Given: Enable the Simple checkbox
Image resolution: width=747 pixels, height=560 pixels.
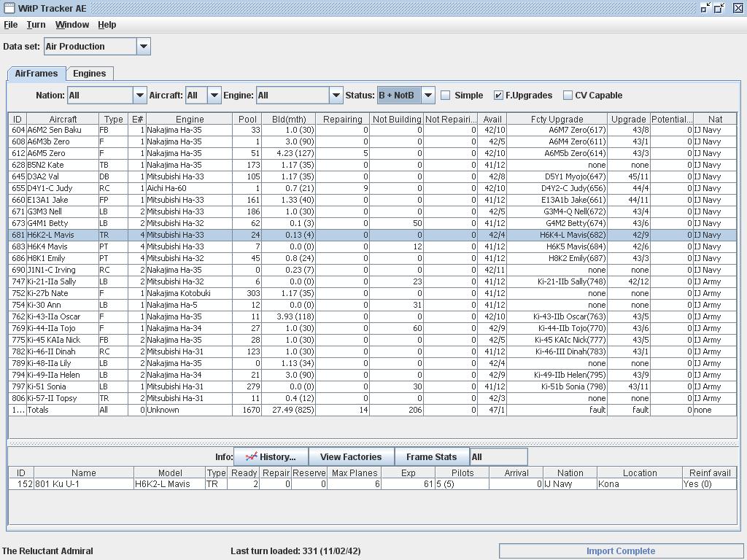Looking at the screenshot, I should click(446, 96).
